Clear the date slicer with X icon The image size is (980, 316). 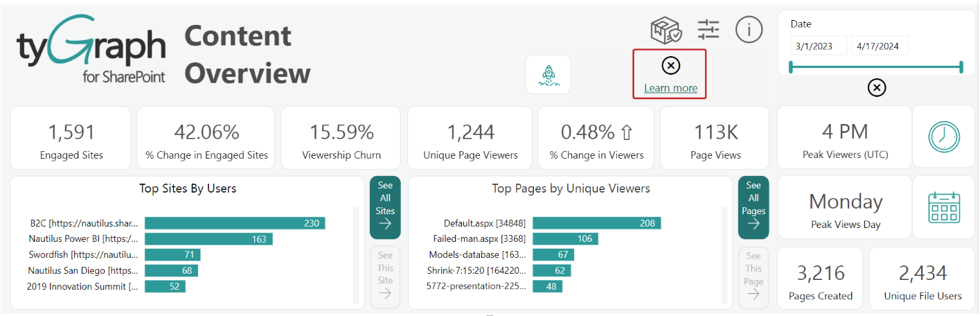(876, 88)
